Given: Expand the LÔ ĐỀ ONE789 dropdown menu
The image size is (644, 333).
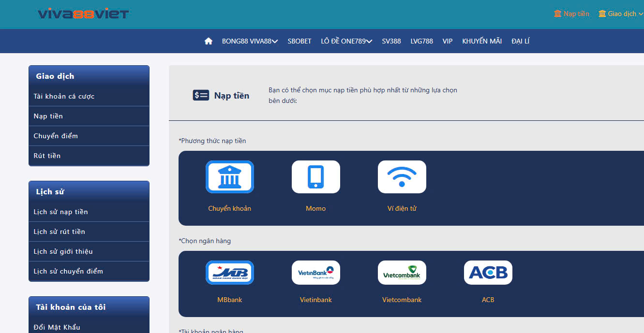Looking at the screenshot, I should coord(346,41).
